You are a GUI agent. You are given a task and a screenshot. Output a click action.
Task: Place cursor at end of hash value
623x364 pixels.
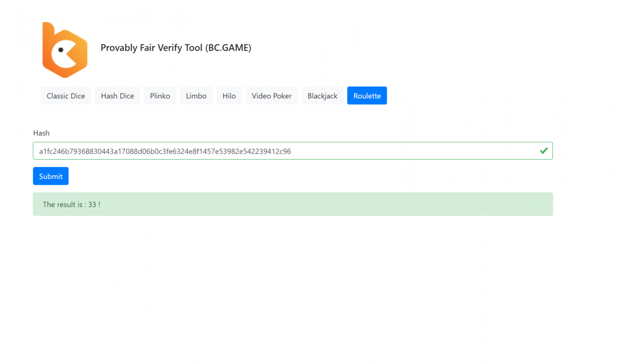point(291,151)
